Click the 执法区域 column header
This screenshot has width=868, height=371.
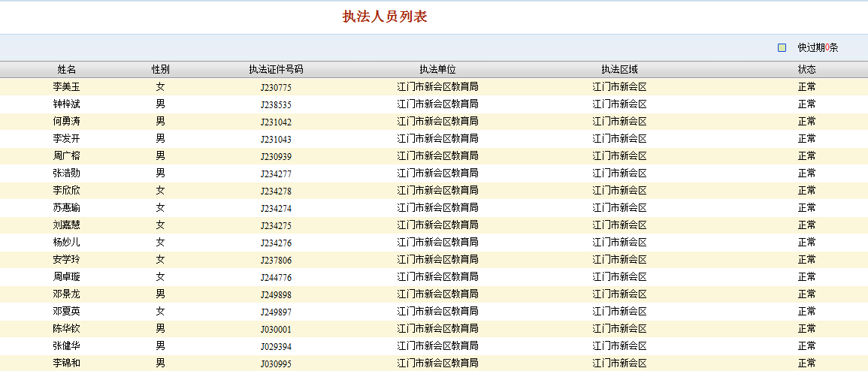[619, 70]
